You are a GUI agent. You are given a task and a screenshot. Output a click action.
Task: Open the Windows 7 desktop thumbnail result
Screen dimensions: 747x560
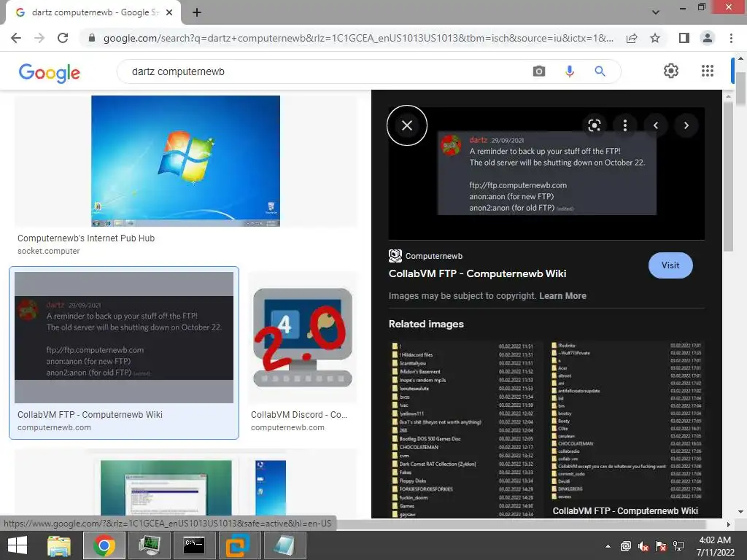click(186, 161)
